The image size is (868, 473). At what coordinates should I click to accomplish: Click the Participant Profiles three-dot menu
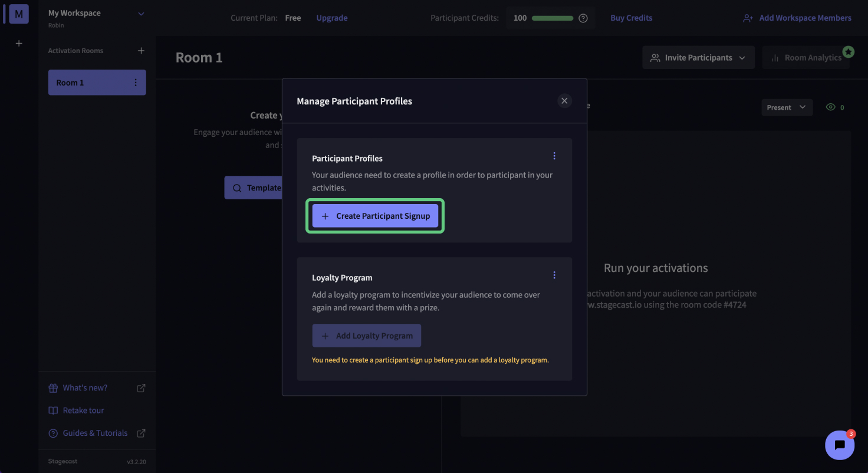tap(554, 156)
